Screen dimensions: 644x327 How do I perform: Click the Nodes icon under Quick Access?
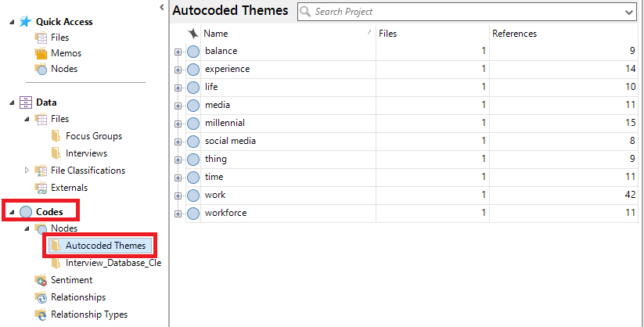point(41,69)
